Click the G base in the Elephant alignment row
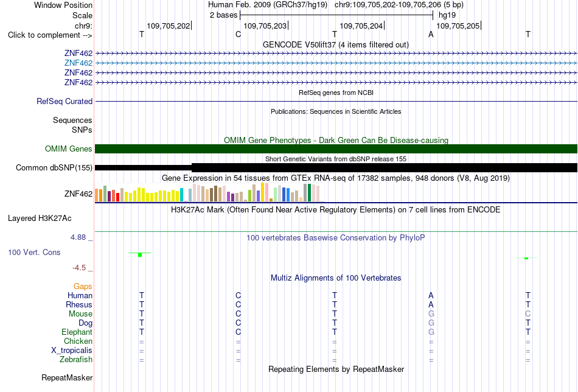This screenshot has height=392, width=578. coord(431,332)
